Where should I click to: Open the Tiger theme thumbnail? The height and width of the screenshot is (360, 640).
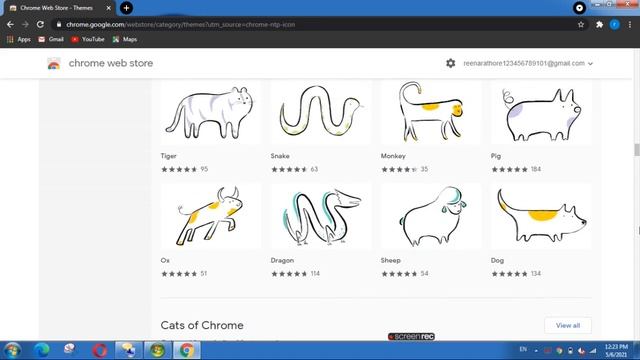coord(210,112)
